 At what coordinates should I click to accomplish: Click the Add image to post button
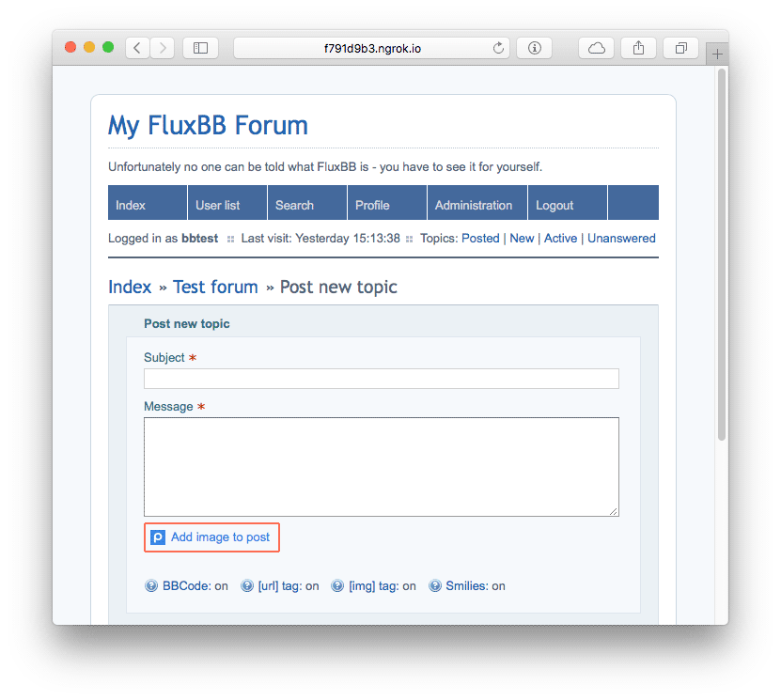pyautogui.click(x=211, y=537)
